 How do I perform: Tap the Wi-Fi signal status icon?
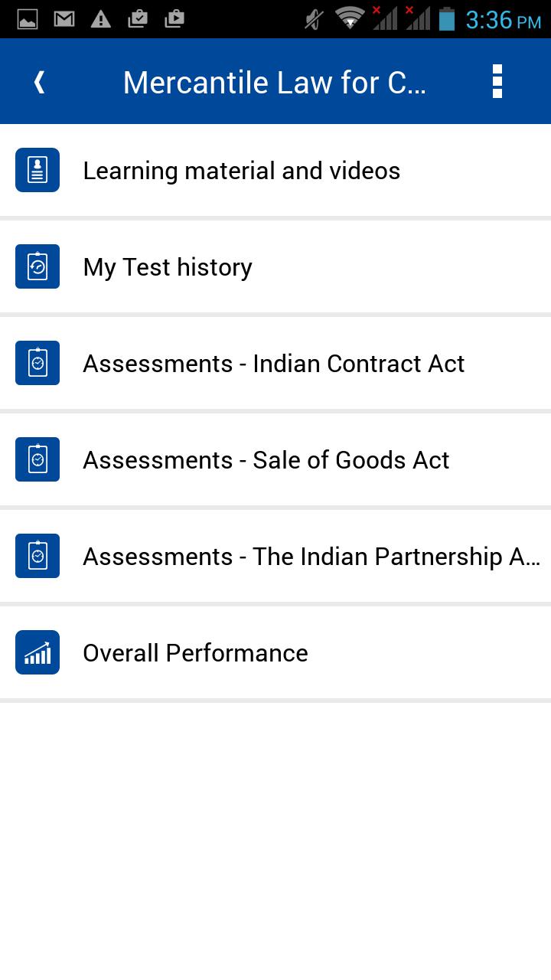[x=350, y=18]
